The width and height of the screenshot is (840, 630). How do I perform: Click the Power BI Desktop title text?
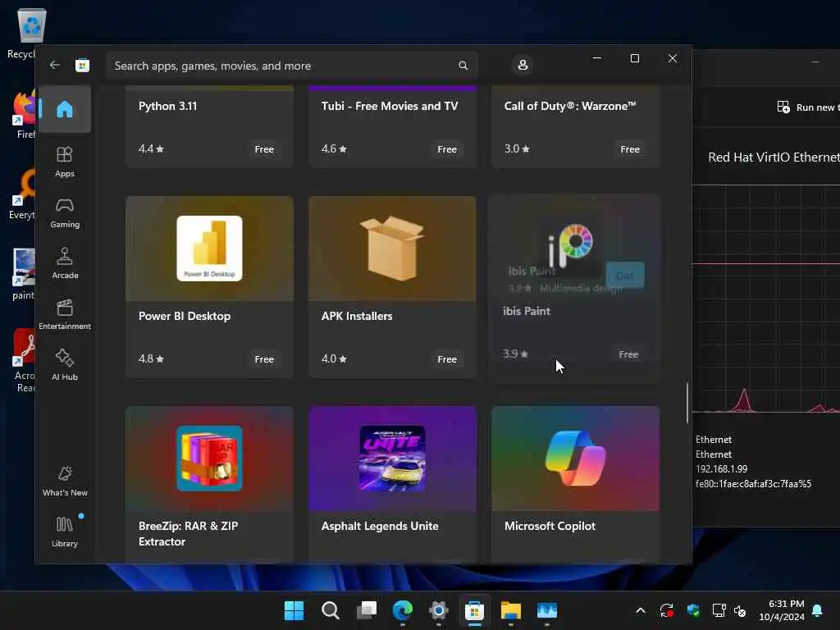[185, 316]
